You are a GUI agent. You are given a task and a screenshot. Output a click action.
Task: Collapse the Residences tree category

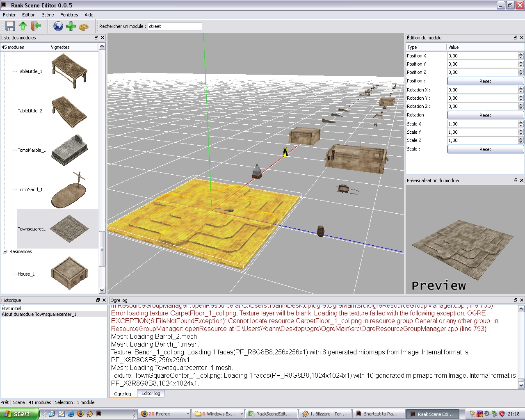pos(5,251)
